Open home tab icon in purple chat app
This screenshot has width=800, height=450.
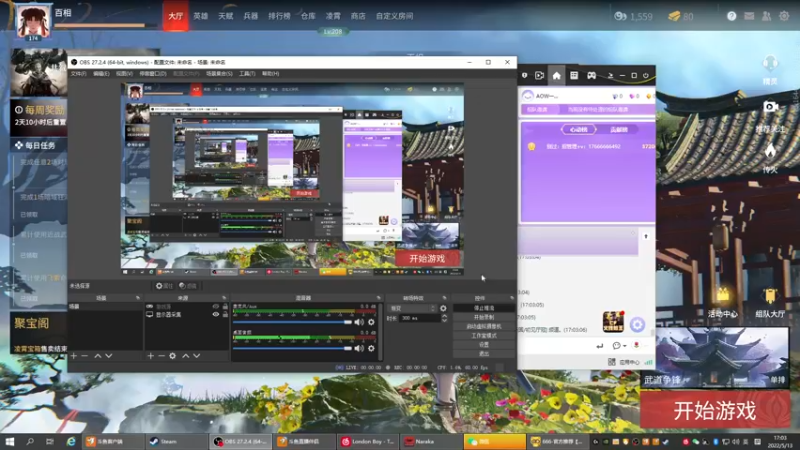(x=557, y=76)
